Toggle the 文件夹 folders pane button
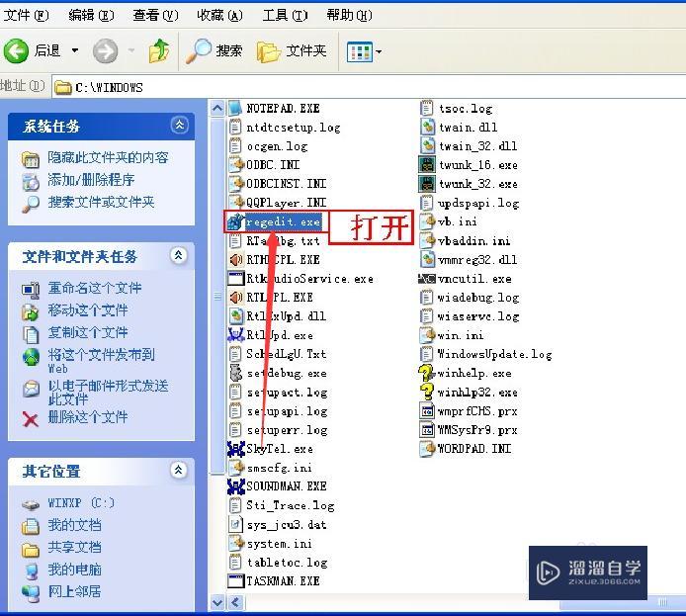 point(292,50)
